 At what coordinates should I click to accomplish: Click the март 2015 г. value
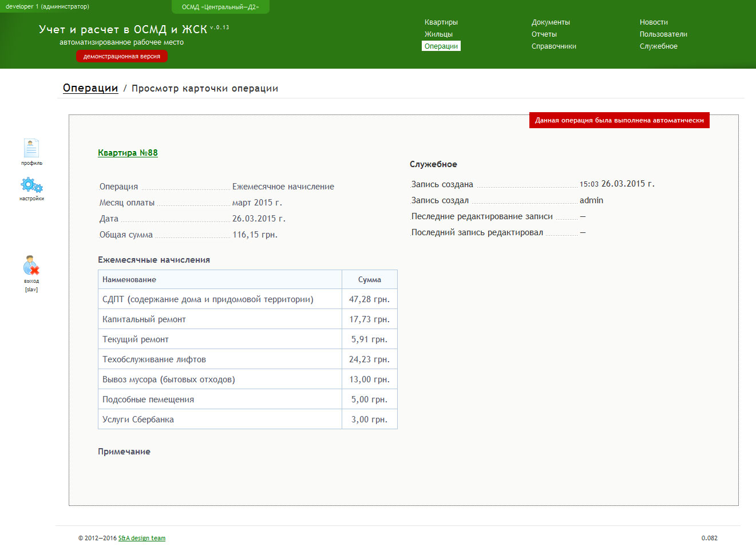point(257,203)
